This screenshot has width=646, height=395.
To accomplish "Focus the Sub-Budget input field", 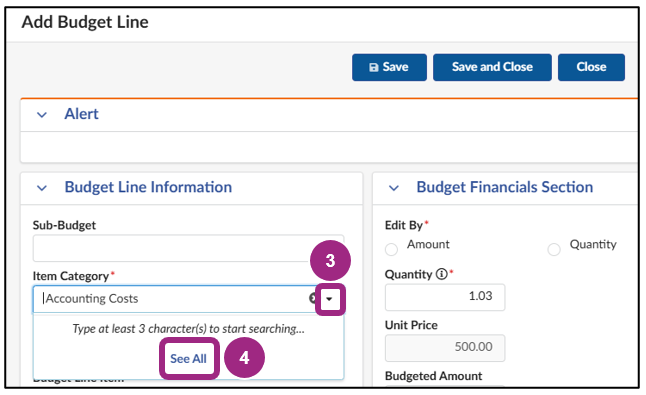I will pyautogui.click(x=188, y=248).
